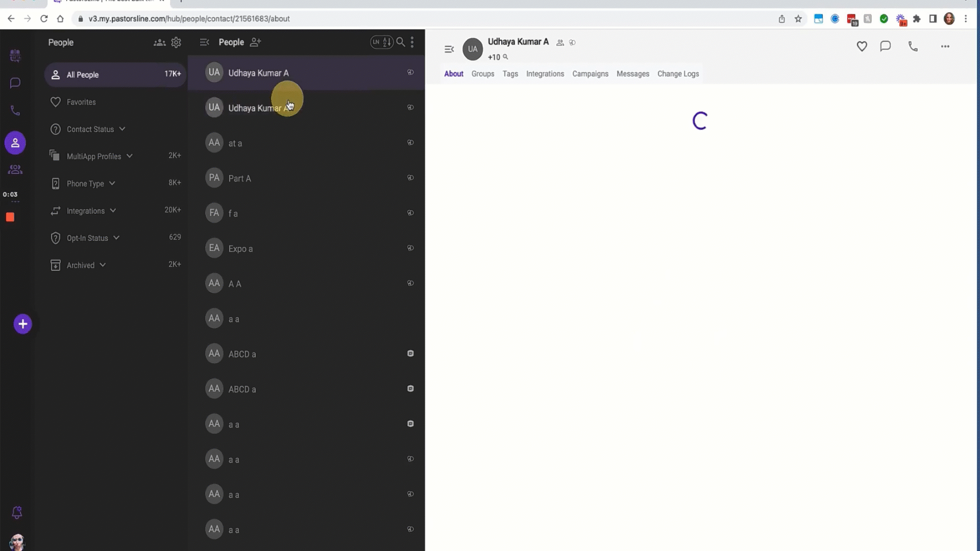Viewport: 980px width, 551px height.
Task: Click the Integrations filter expander
Action: [x=113, y=210]
